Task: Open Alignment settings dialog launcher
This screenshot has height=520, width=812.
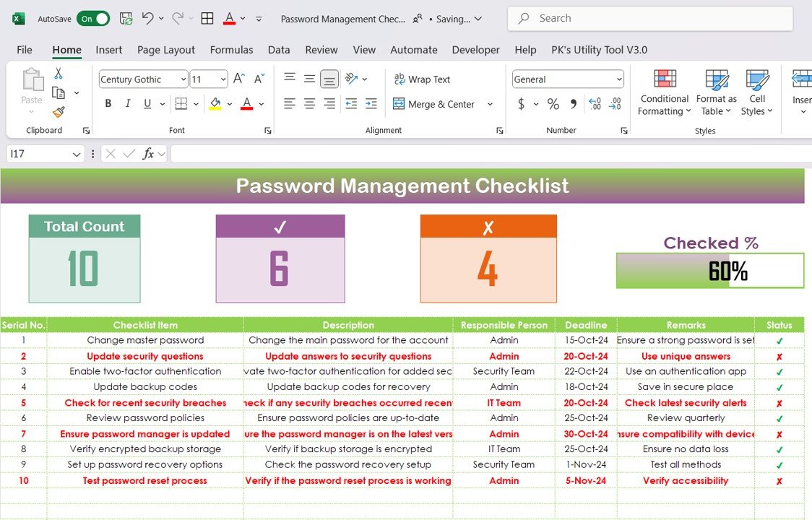Action: (500, 131)
